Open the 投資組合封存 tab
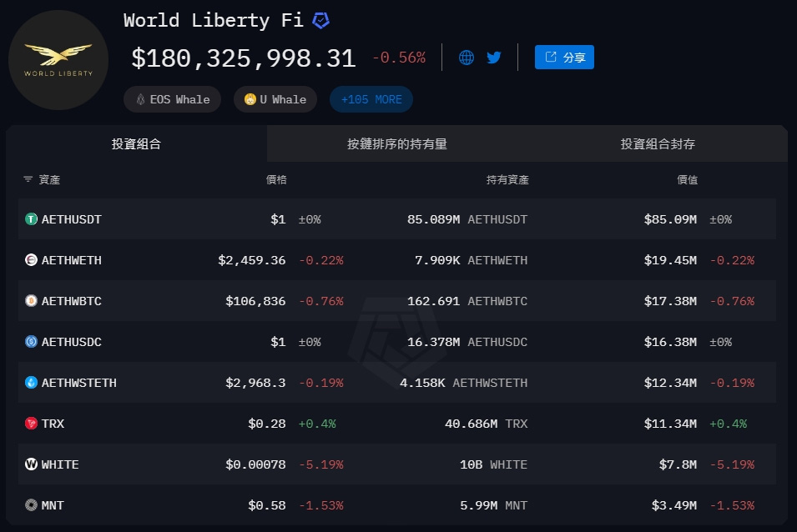 (658, 143)
